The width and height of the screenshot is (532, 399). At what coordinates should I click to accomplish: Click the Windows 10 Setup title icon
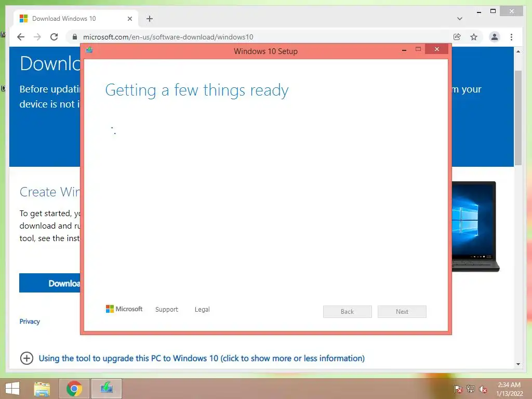click(x=89, y=50)
